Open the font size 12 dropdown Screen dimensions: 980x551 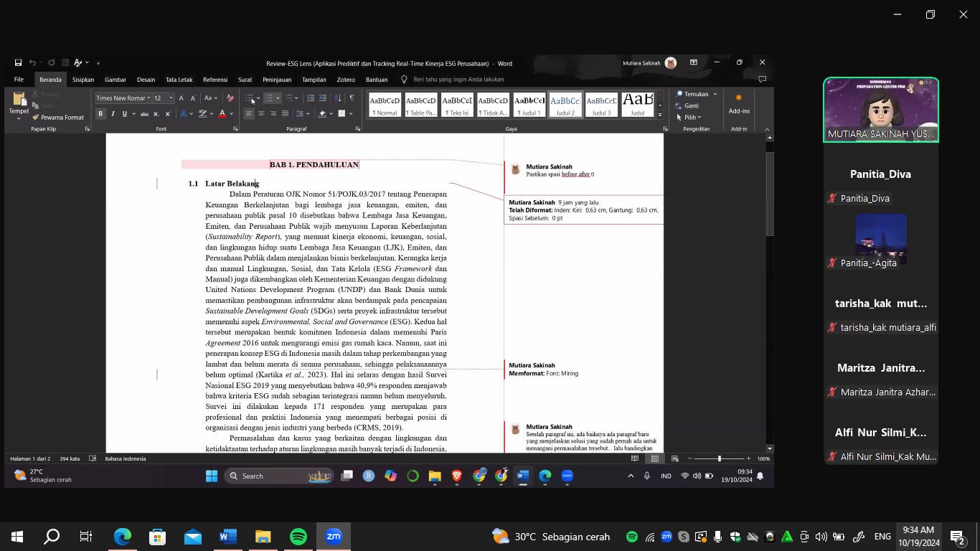pyautogui.click(x=171, y=98)
